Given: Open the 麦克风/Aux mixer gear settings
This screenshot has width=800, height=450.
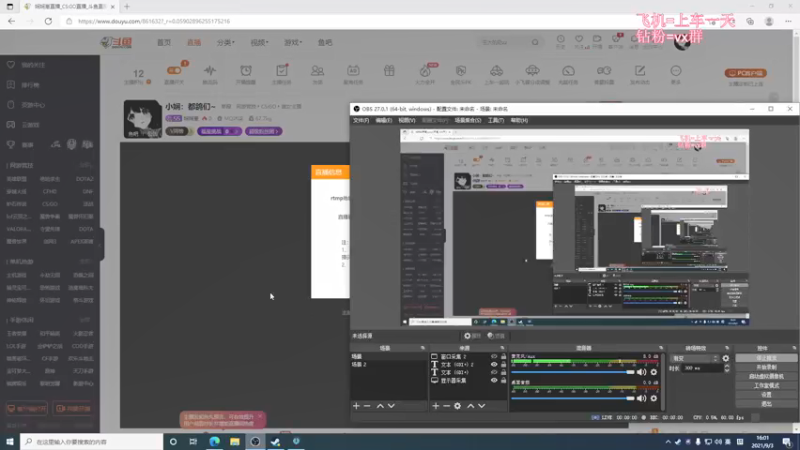Looking at the screenshot, I should coord(654,372).
